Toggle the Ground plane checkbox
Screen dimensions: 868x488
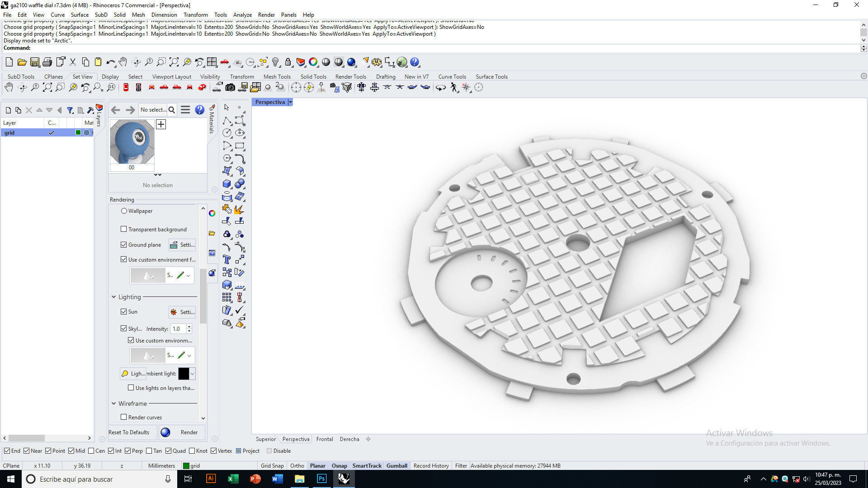tap(123, 244)
